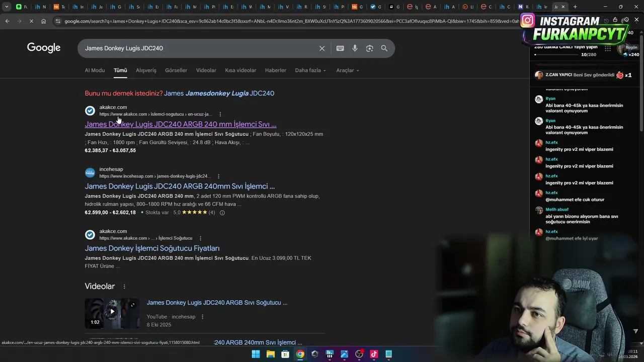Click the 10/280 goal progress bar

click(557, 54)
